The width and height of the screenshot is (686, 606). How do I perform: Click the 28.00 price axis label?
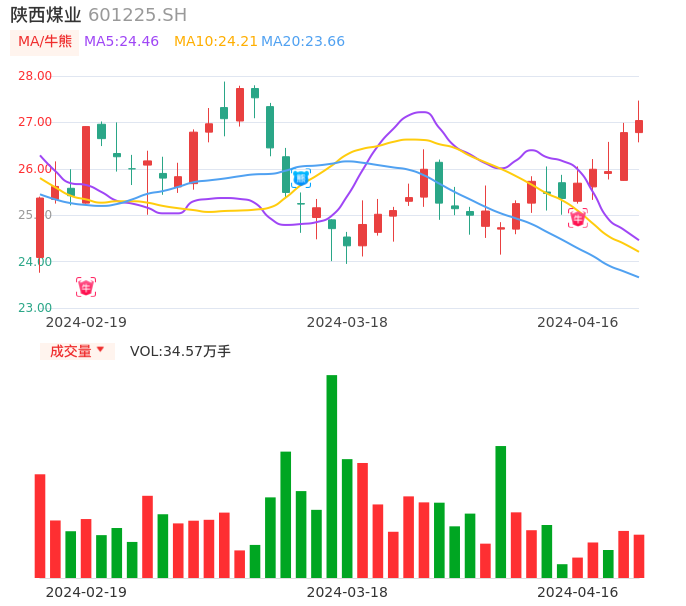click(35, 75)
